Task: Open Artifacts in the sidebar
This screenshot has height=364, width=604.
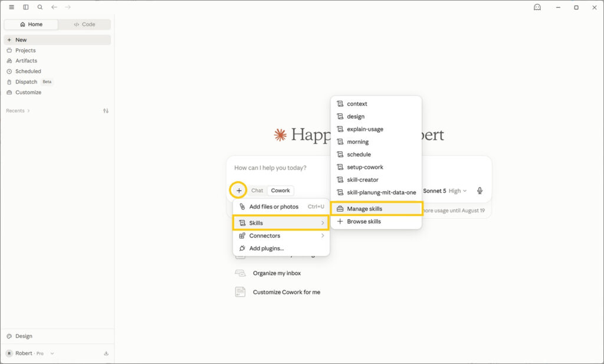Action: [x=57, y=61]
